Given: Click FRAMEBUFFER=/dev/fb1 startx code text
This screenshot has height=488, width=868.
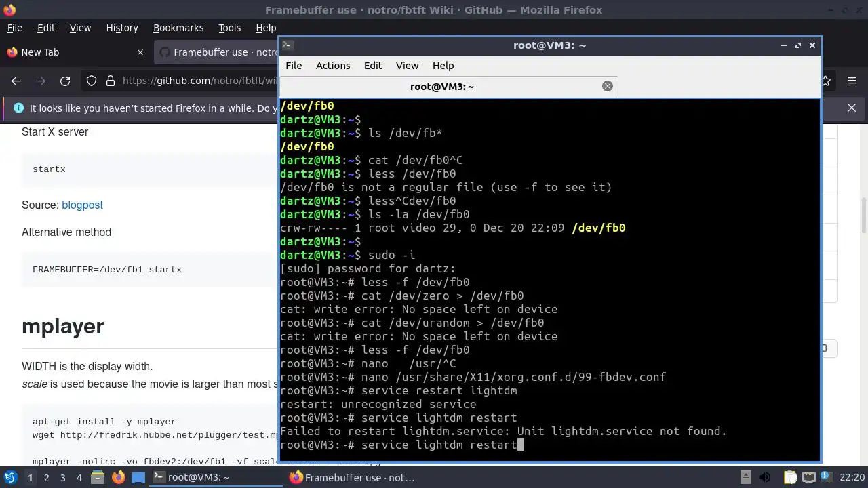Looking at the screenshot, I should [x=107, y=270].
